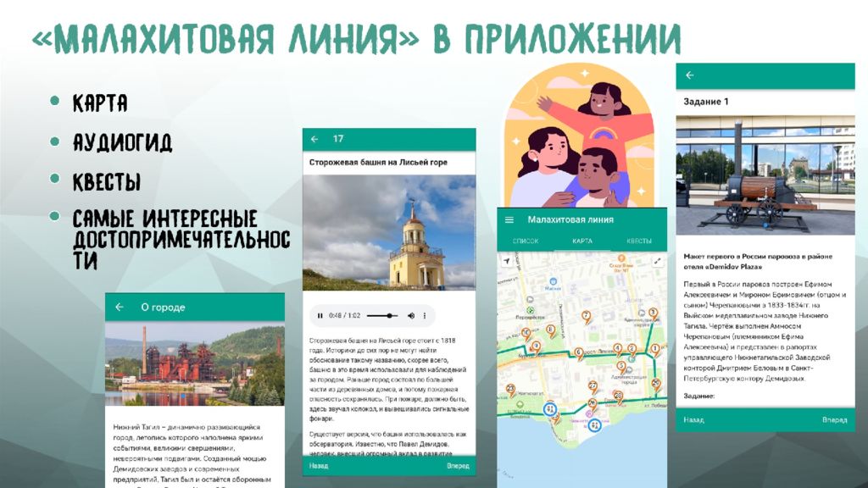Open the КВЕСТЫ tab
This screenshot has height=488, width=868.
639,241
